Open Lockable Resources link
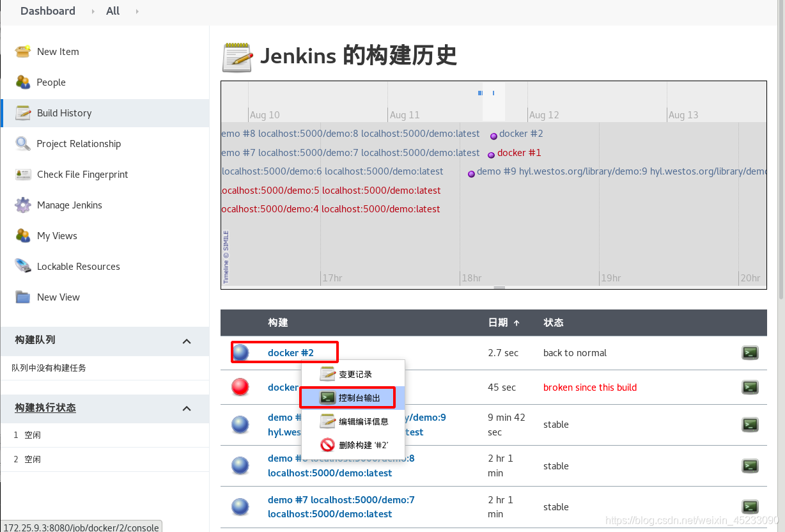The height and width of the screenshot is (532, 785). coord(79,267)
